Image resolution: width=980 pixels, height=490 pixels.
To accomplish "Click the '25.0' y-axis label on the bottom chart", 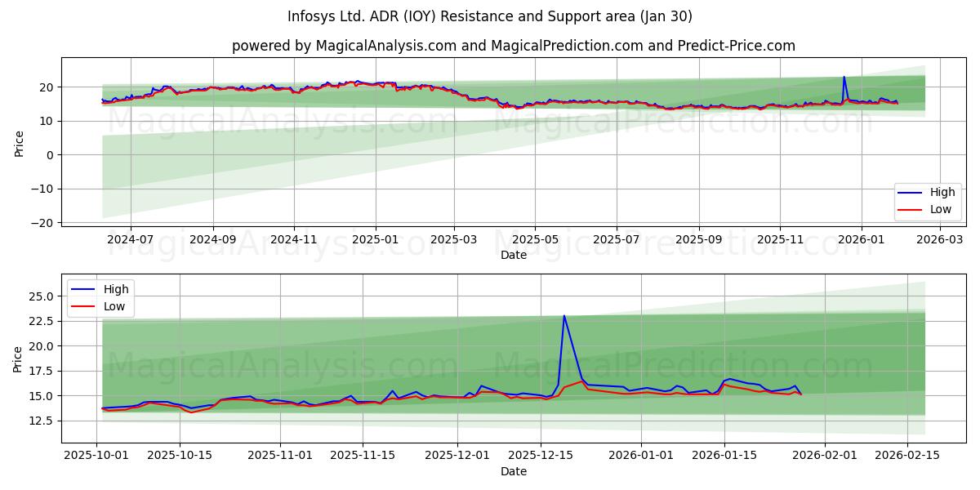I will tap(43, 296).
